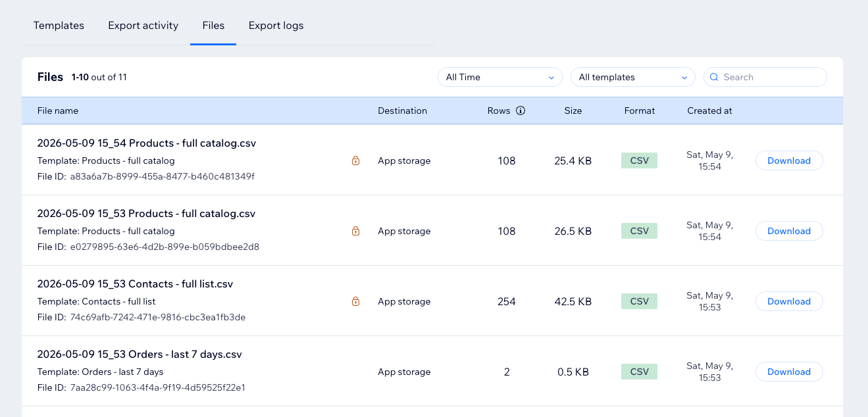868x417 pixels.
Task: Click the 42.5 KB size value
Action: click(x=573, y=301)
